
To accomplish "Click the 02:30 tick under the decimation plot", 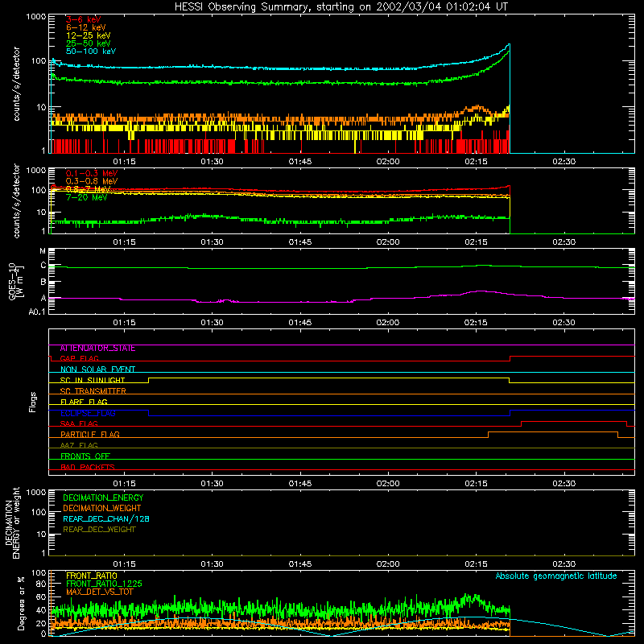I will [564, 564].
